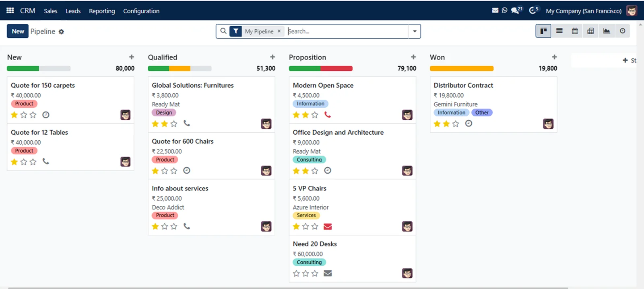Click user avatar in top right corner

click(632, 11)
